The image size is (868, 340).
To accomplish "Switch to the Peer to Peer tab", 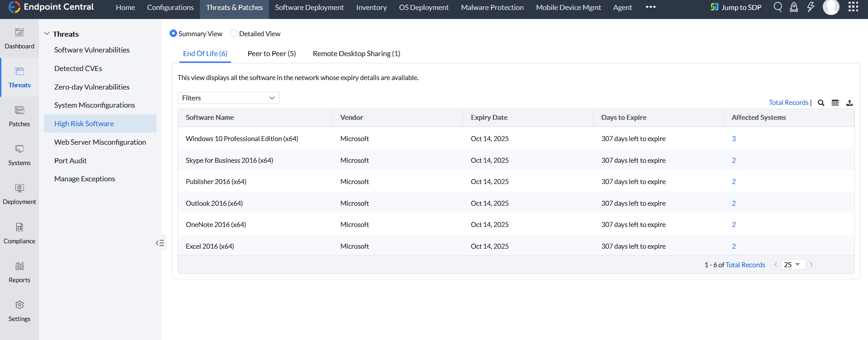I will [x=272, y=53].
